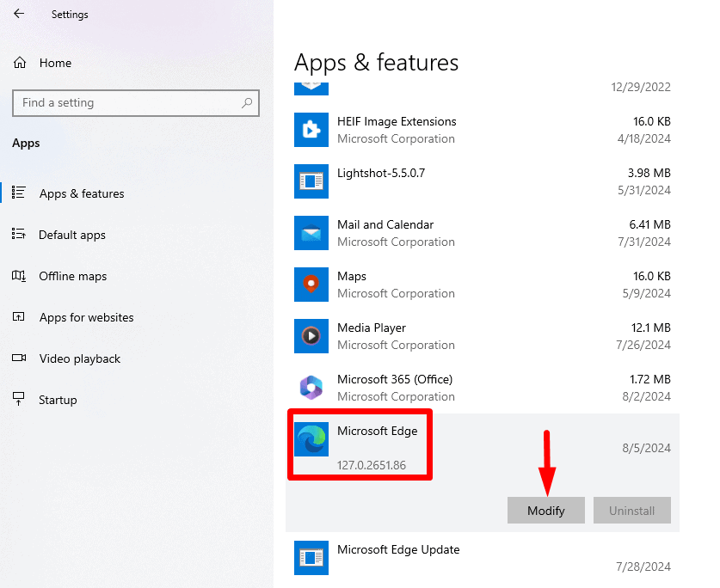The image size is (720, 588).
Task: Open the Default apps section
Action: [x=72, y=235]
